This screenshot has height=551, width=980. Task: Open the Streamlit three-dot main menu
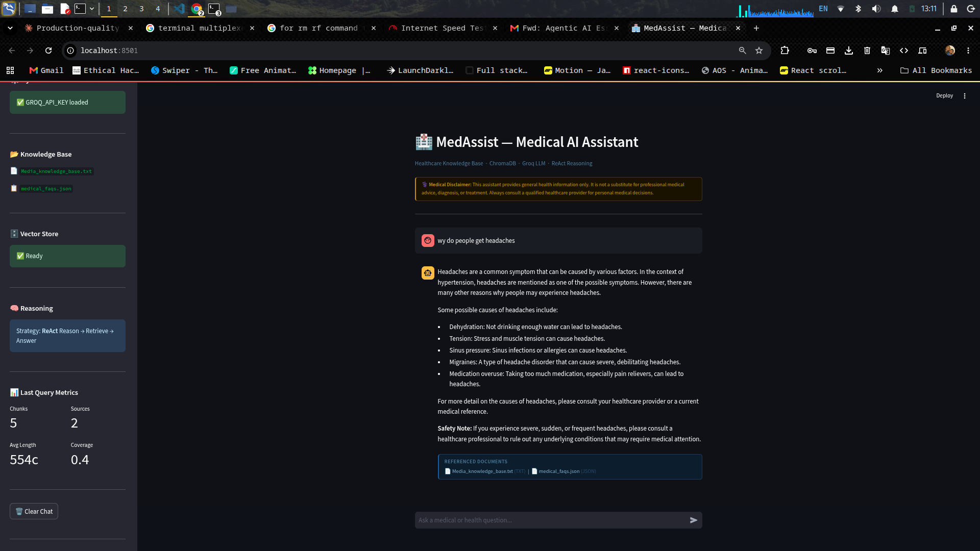pos(964,96)
